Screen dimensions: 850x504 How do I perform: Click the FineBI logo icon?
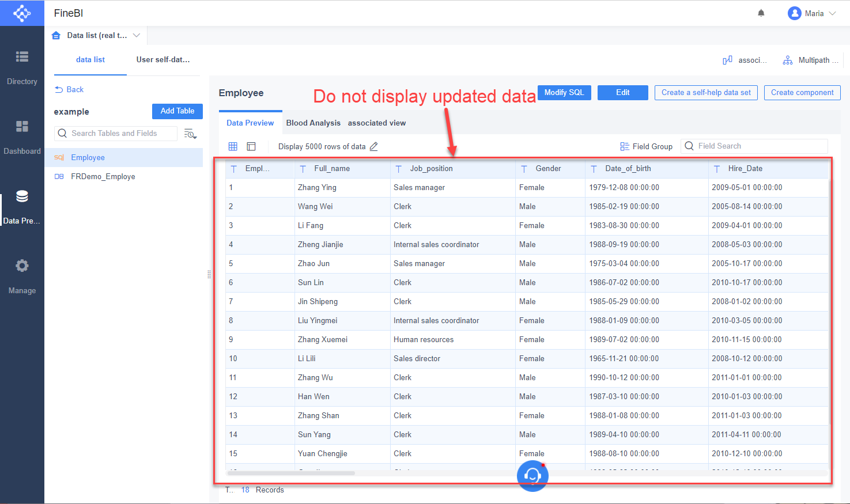22,13
